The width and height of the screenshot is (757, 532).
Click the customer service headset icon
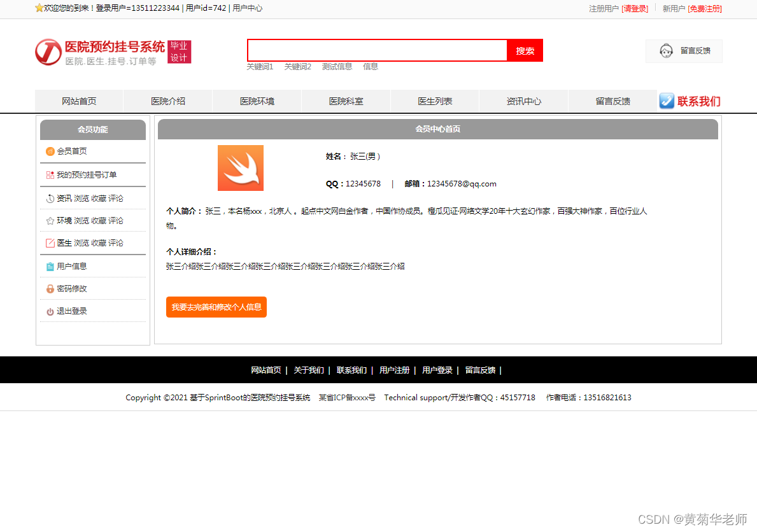[x=666, y=51]
